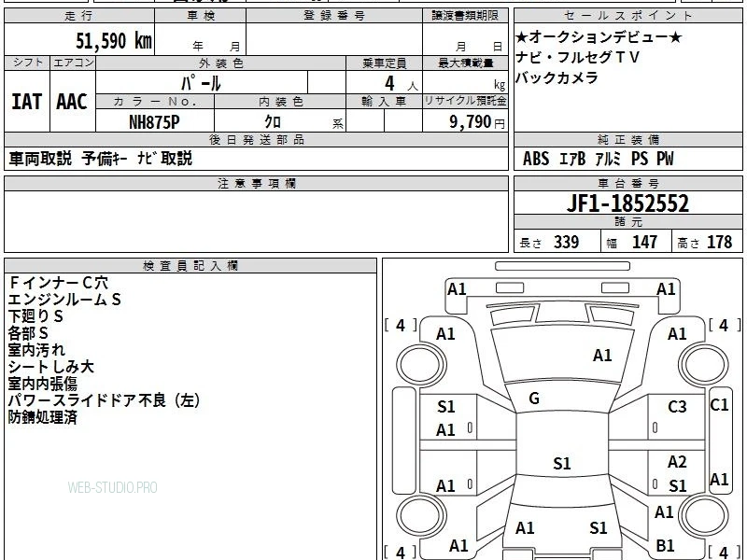Click the 譲渡書類期限 header
747x560 pixels.
pyautogui.click(x=465, y=16)
